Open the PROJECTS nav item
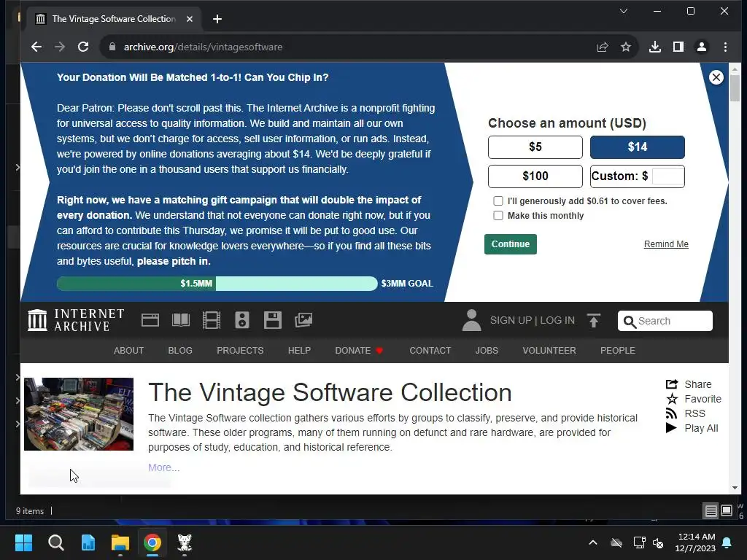The image size is (747, 560). pos(240,351)
